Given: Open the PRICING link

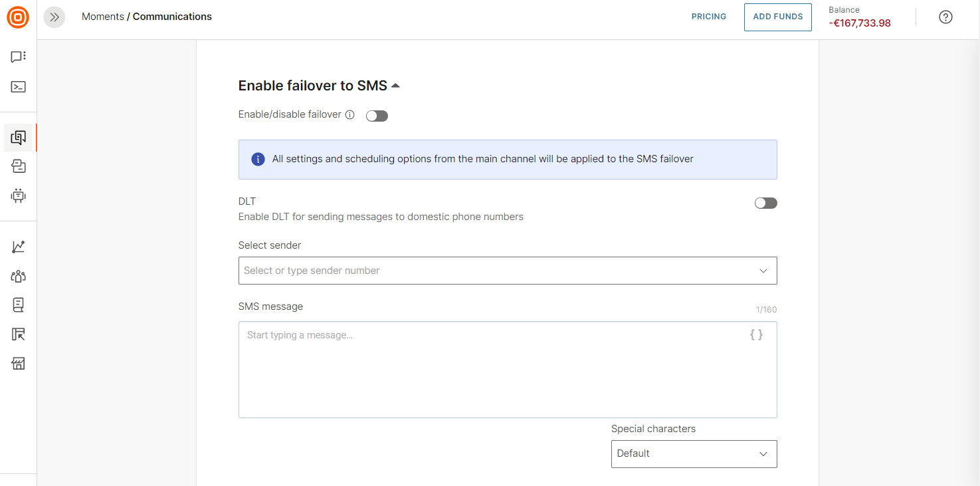Looking at the screenshot, I should [x=708, y=17].
